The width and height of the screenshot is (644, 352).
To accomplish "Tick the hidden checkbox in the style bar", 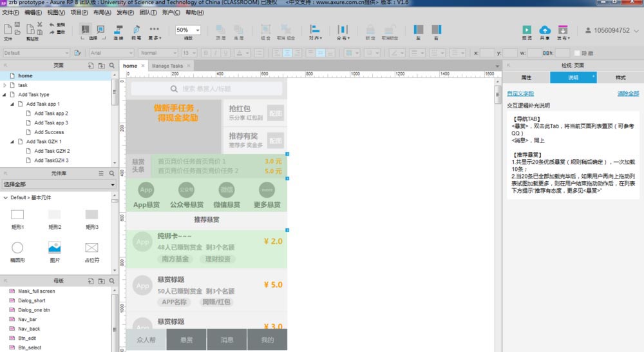I will tap(577, 53).
